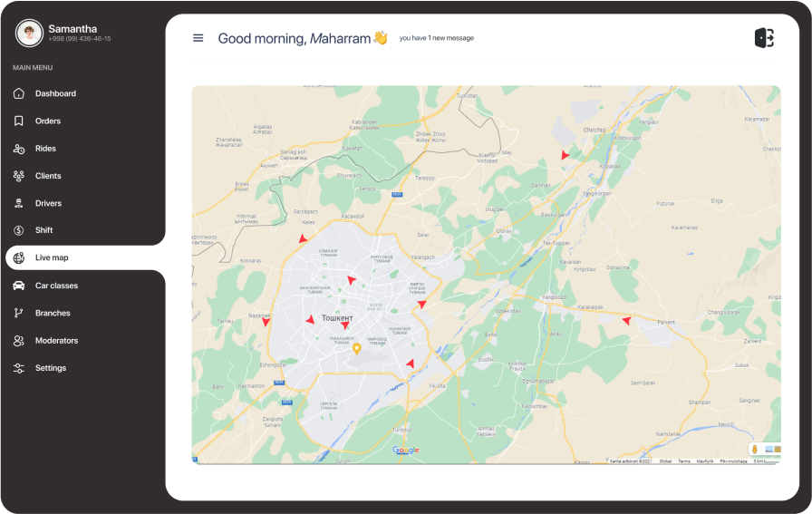Open the hamburger menu in the header
This screenshot has height=514, width=812.
click(x=198, y=38)
